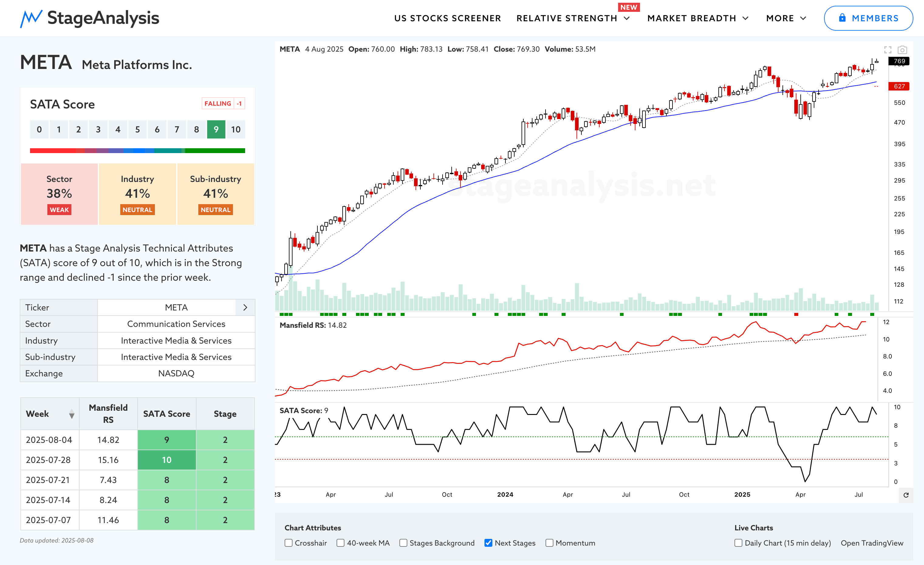Image resolution: width=924 pixels, height=565 pixels.
Task: Click the FALLING -1 status badge
Action: coord(224,104)
